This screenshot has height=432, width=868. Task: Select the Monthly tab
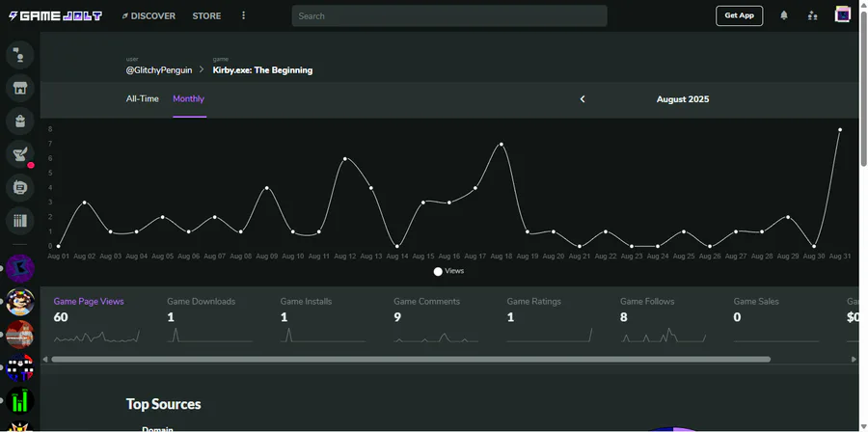click(189, 99)
